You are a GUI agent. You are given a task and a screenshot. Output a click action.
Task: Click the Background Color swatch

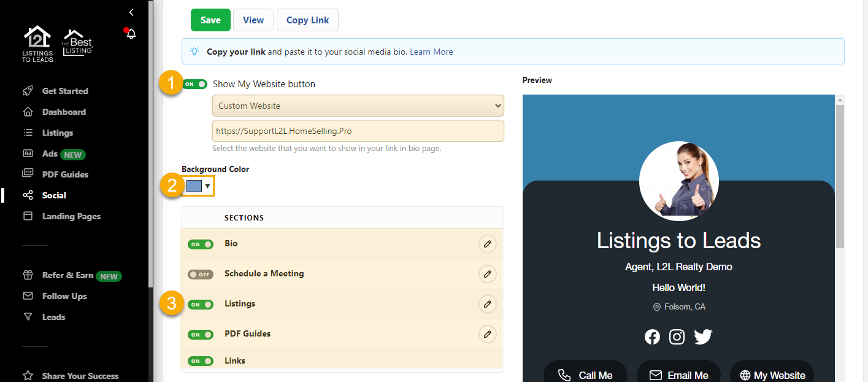click(194, 186)
